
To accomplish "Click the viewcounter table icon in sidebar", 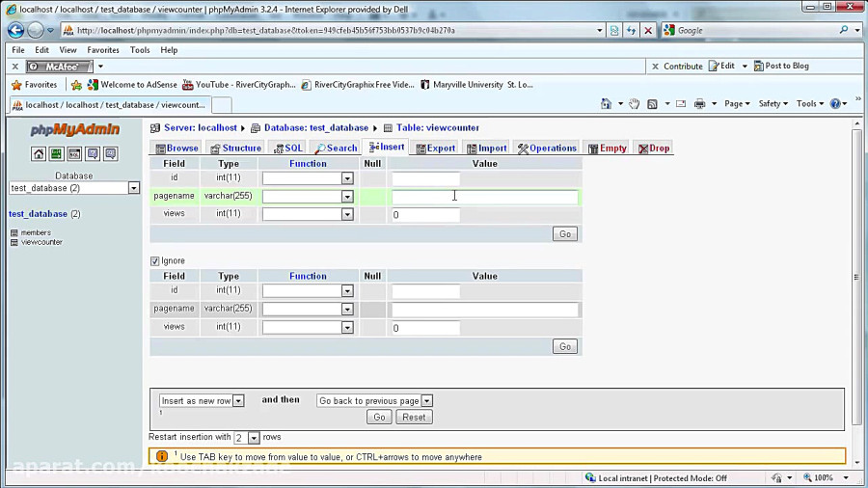I will (x=14, y=242).
